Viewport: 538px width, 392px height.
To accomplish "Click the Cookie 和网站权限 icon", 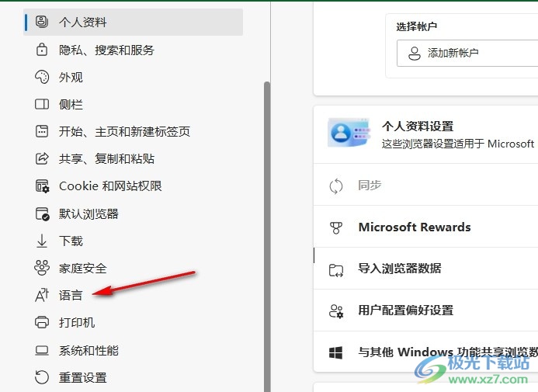I will [x=42, y=186].
